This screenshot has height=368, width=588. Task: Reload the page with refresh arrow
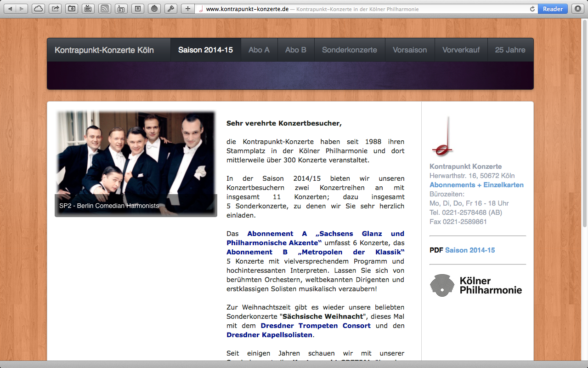[532, 9]
